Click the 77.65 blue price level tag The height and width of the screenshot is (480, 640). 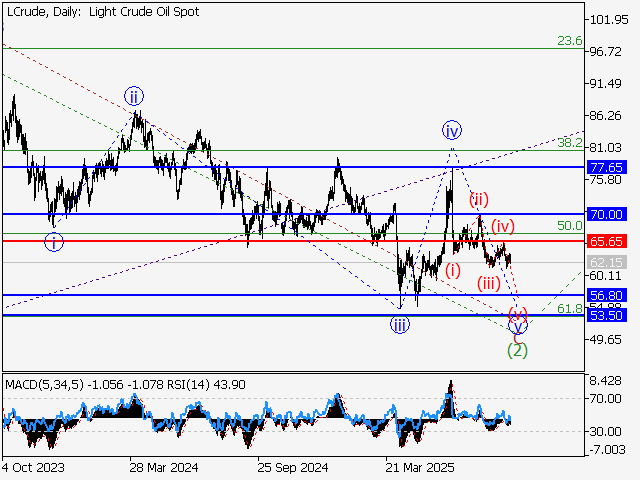(607, 167)
